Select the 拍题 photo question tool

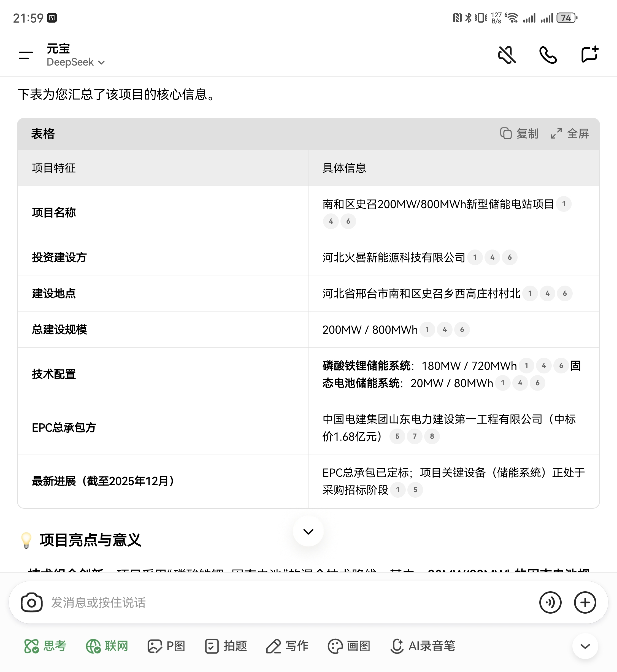226,646
